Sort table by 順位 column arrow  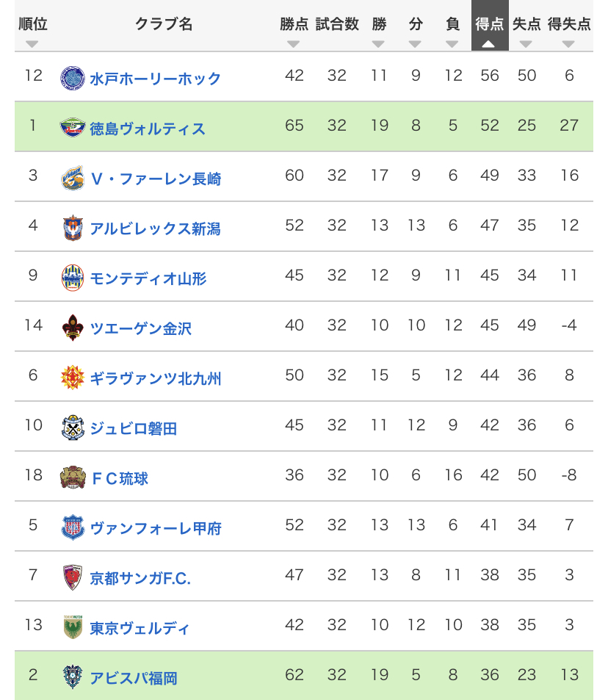pyautogui.click(x=32, y=44)
